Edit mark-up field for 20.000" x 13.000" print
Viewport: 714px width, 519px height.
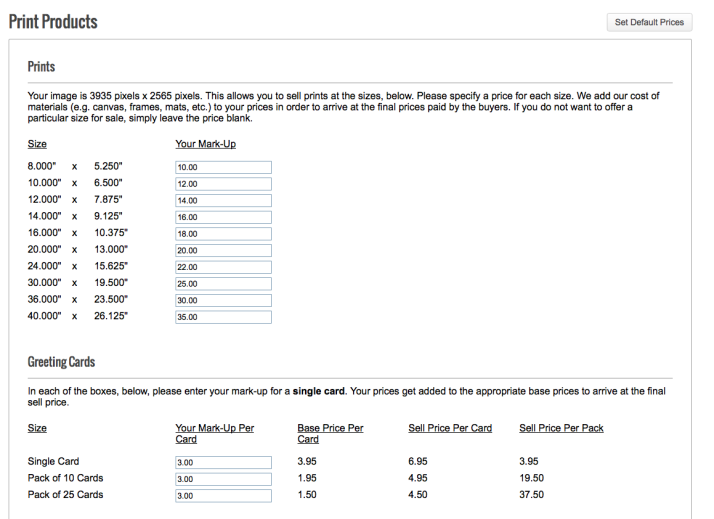[x=223, y=250]
